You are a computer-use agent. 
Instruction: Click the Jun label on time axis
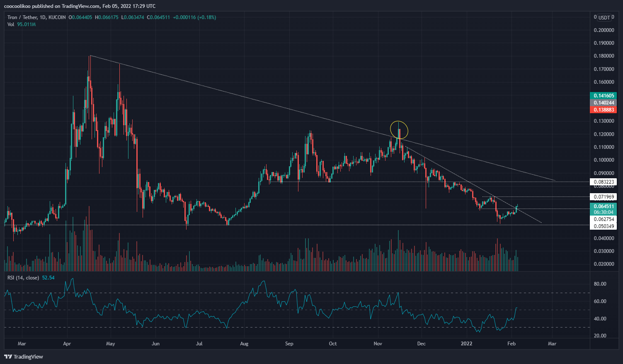click(x=155, y=344)
